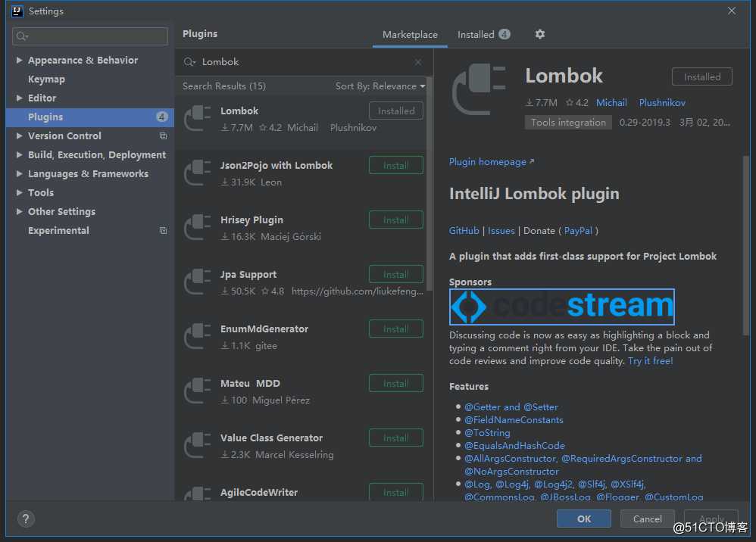Click the Hrisey Plugin icon
Viewport: 756px width, 542px height.
(x=198, y=227)
